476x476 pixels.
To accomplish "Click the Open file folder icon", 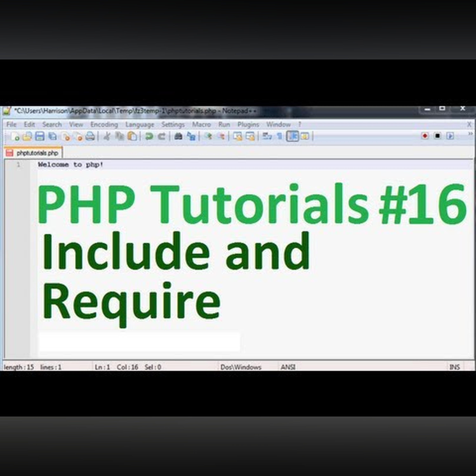I will click(x=27, y=136).
